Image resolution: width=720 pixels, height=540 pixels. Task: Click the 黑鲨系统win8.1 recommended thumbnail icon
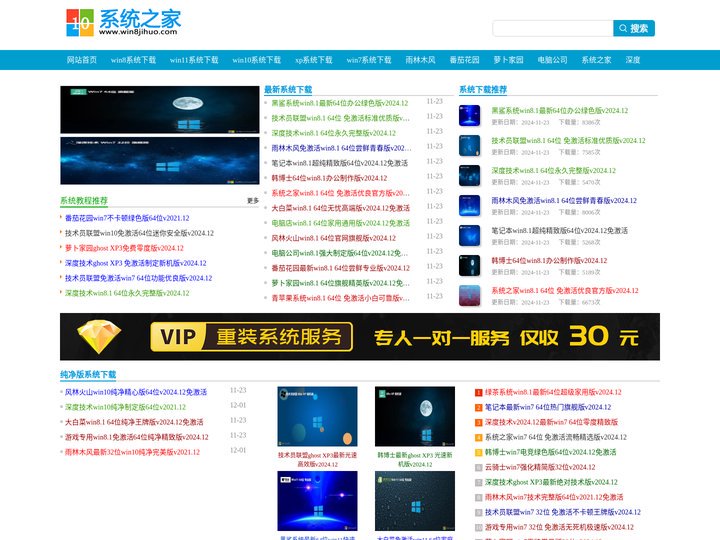coord(469,115)
